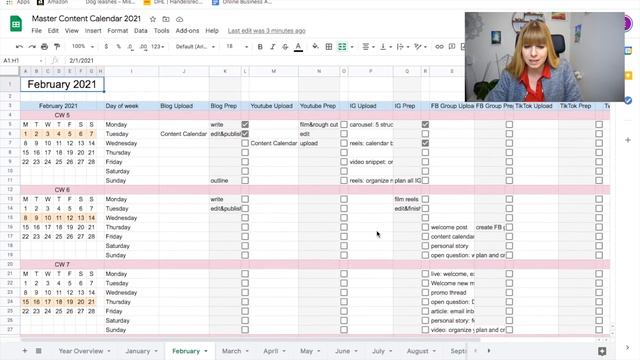This screenshot has width=640, height=360.
Task: Open the text wrapping options
Action: point(402,47)
